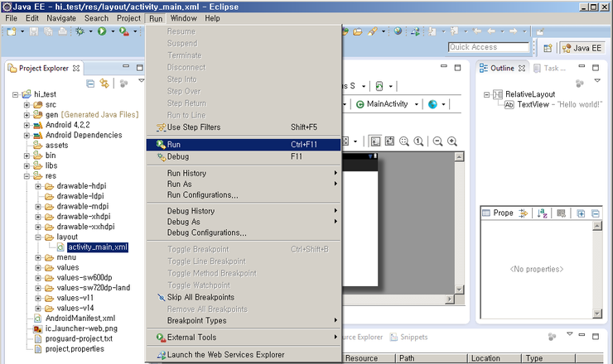Click the zoom to 100% icon
Image resolution: width=613 pixels, height=364 pixels.
pos(418,141)
